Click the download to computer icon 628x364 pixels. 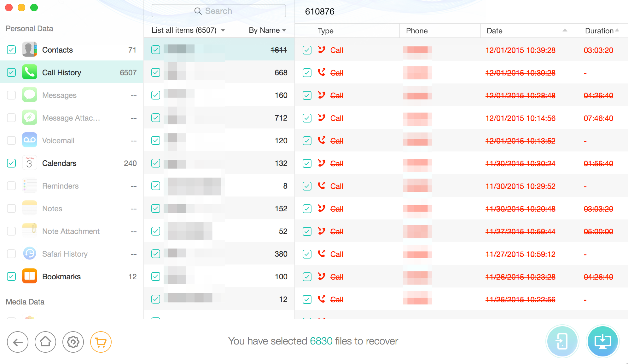(603, 341)
